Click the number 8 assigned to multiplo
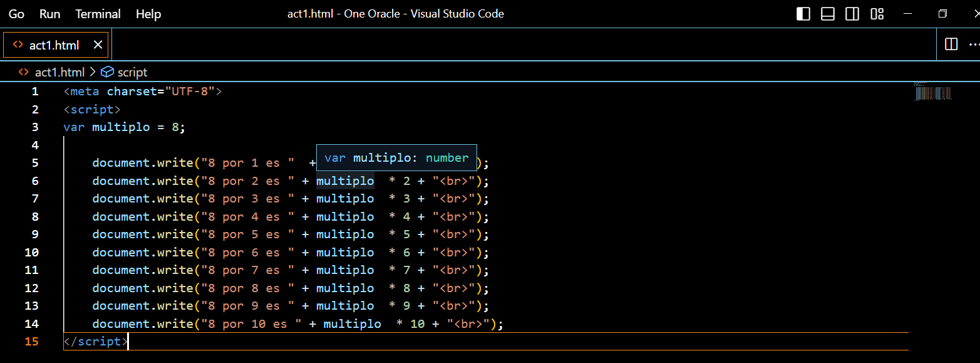This screenshot has height=363, width=980. coord(175,127)
